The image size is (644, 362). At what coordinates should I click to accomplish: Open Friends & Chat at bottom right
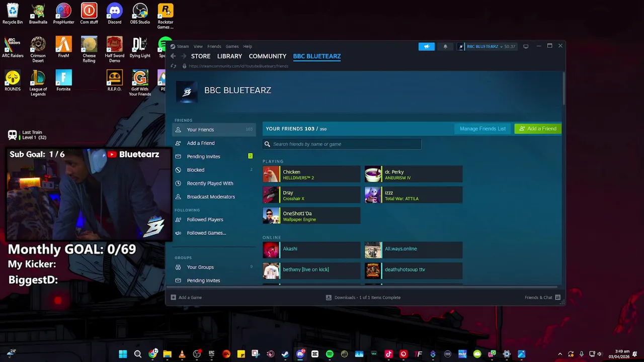click(x=542, y=298)
